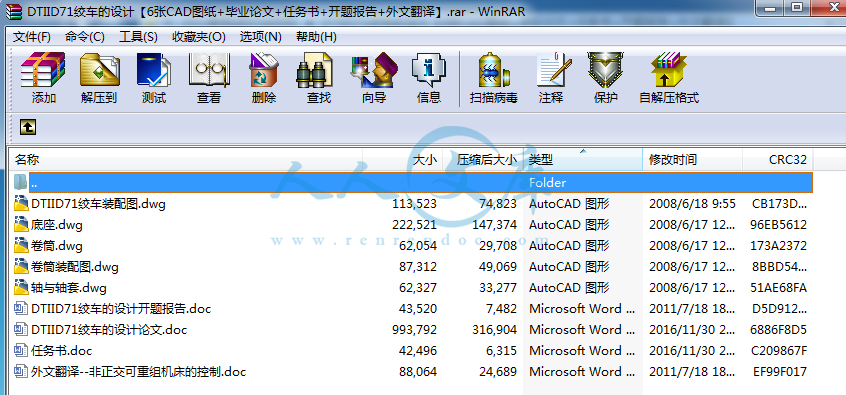This screenshot has height=395, width=846.
Task: Open the 选项(N) menu
Action: 261,37
